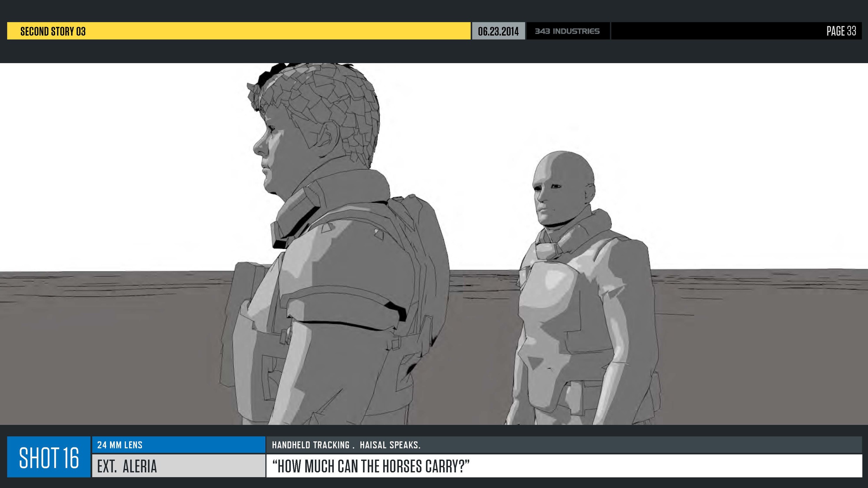Screen dimensions: 868x488
Task: Click the "PAGE 33" page number
Action: [841, 31]
